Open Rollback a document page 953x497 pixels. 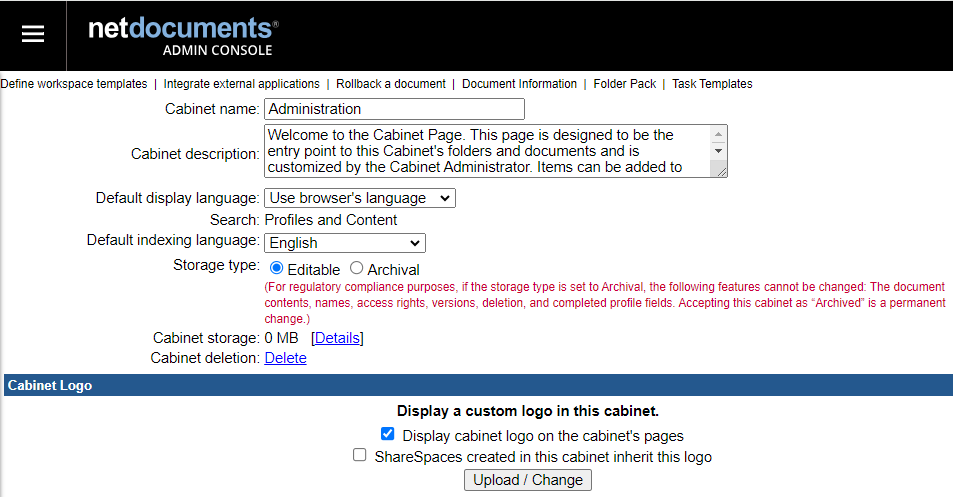390,84
